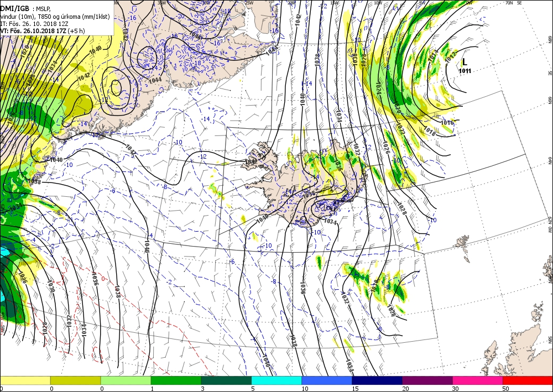Click the dark green legend swatch
The height and width of the screenshot is (392, 553).
point(226,380)
